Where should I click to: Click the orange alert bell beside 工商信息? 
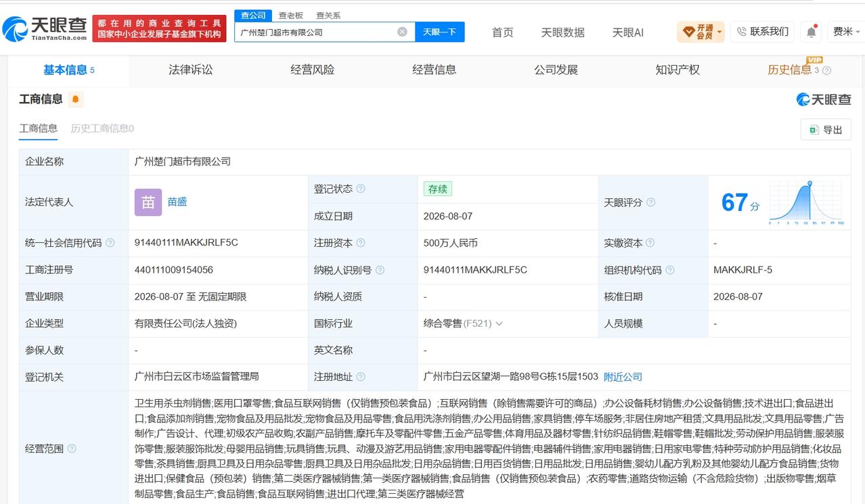click(x=76, y=99)
